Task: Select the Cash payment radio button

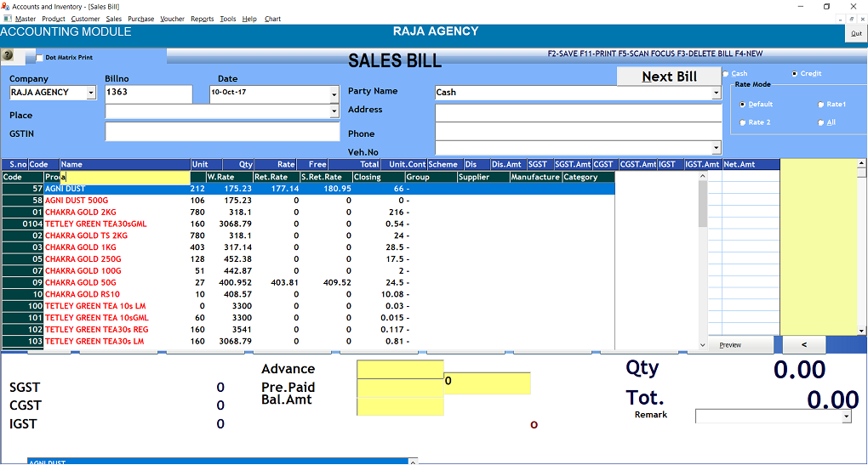Action: click(x=726, y=74)
